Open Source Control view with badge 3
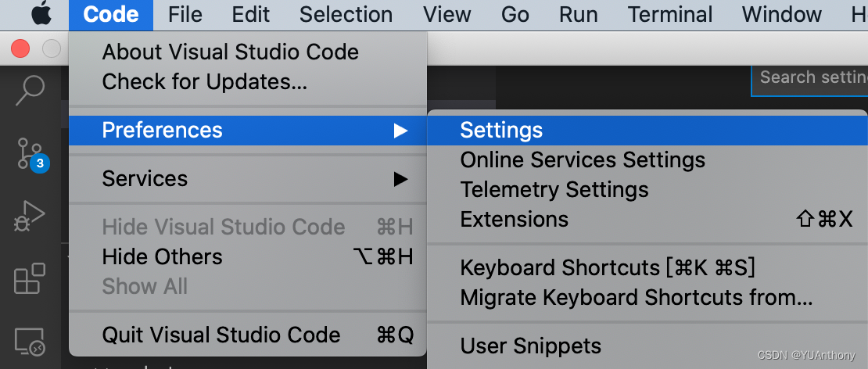Image resolution: width=868 pixels, height=369 pixels. pos(30,154)
